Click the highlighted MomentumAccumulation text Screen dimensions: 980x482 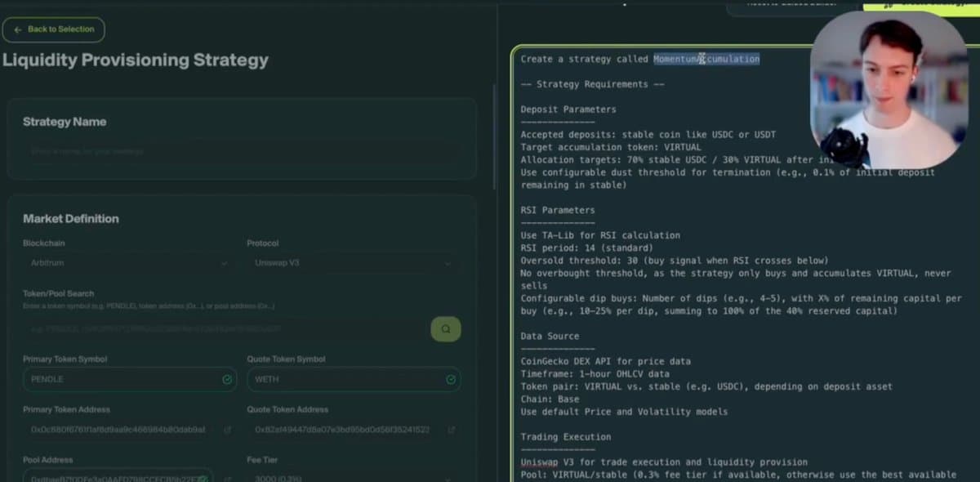pyautogui.click(x=706, y=59)
